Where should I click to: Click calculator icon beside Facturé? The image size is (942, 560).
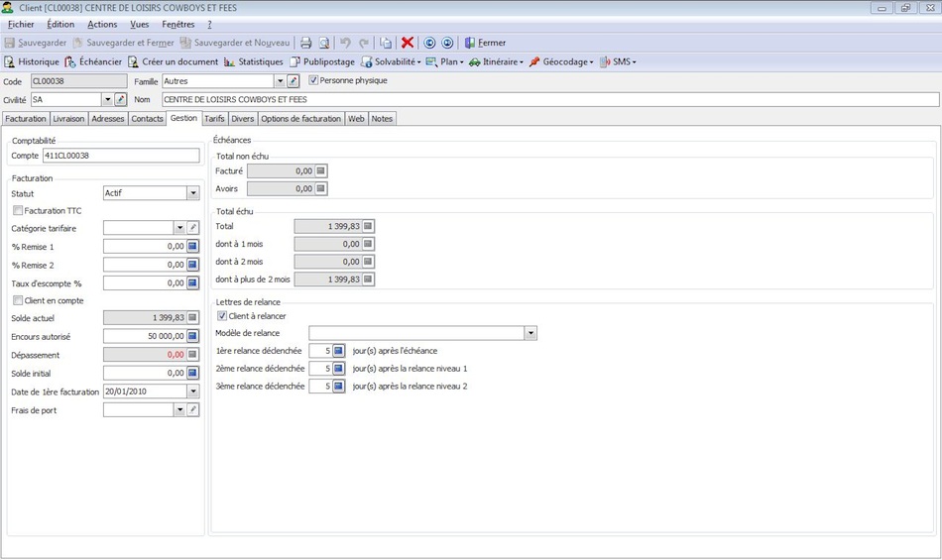point(321,171)
